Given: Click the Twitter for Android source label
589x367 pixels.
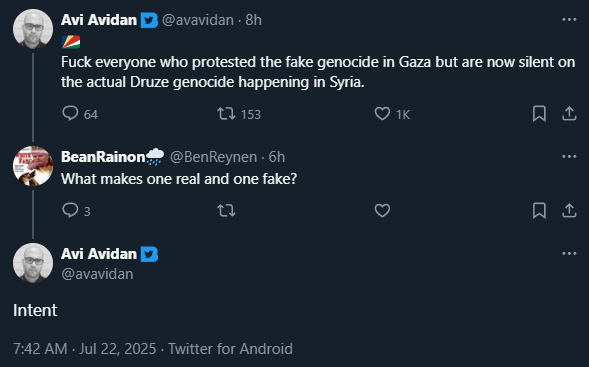Looking at the screenshot, I should point(230,349).
